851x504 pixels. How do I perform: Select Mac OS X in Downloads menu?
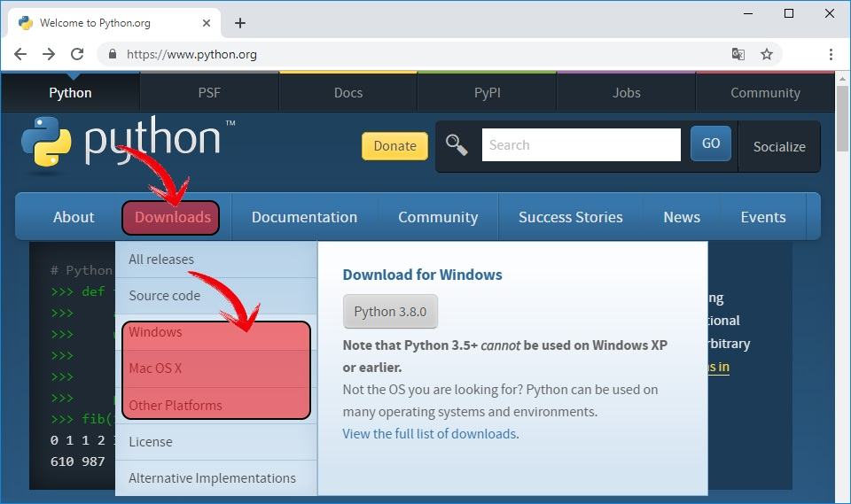click(x=216, y=368)
